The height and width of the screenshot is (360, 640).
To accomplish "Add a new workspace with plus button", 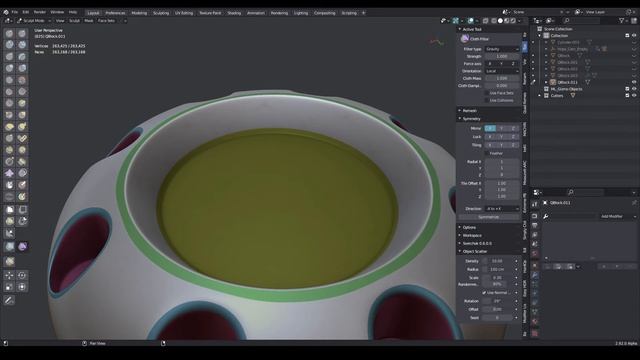I will point(363,13).
